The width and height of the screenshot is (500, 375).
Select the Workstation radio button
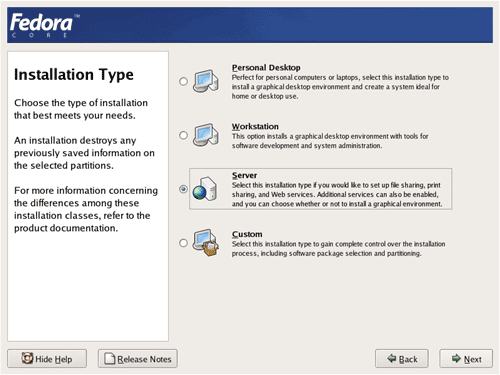[183, 135]
